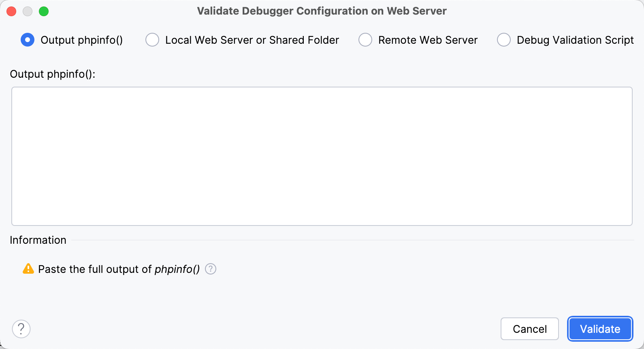Click the Output phpinfo() field label
This screenshot has width=644, height=349.
tap(53, 74)
